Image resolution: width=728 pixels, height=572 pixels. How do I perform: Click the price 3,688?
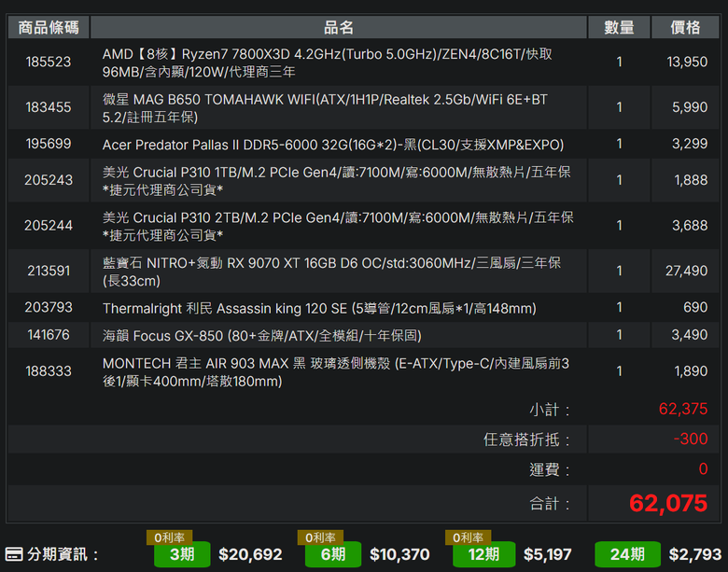(690, 225)
